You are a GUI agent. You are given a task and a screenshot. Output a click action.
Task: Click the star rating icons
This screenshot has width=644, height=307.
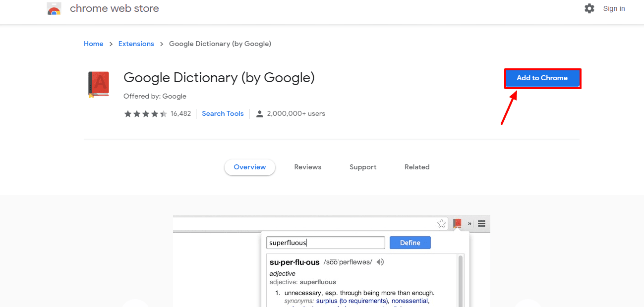pyautogui.click(x=145, y=114)
